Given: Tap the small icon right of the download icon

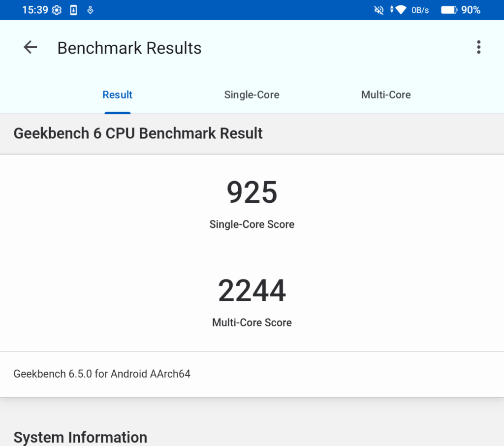Looking at the screenshot, I should click(90, 10).
